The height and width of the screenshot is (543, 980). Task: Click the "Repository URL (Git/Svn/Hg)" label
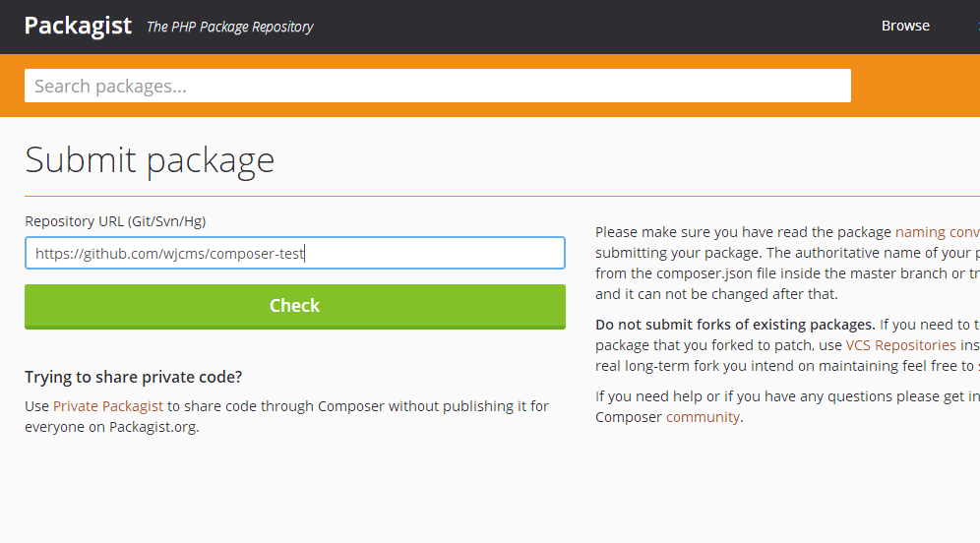coord(115,221)
